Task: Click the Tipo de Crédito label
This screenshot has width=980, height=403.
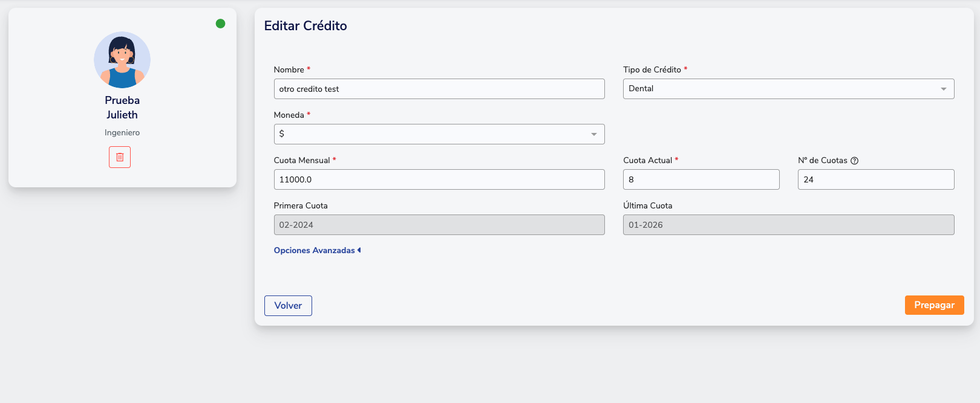Action: click(652, 69)
